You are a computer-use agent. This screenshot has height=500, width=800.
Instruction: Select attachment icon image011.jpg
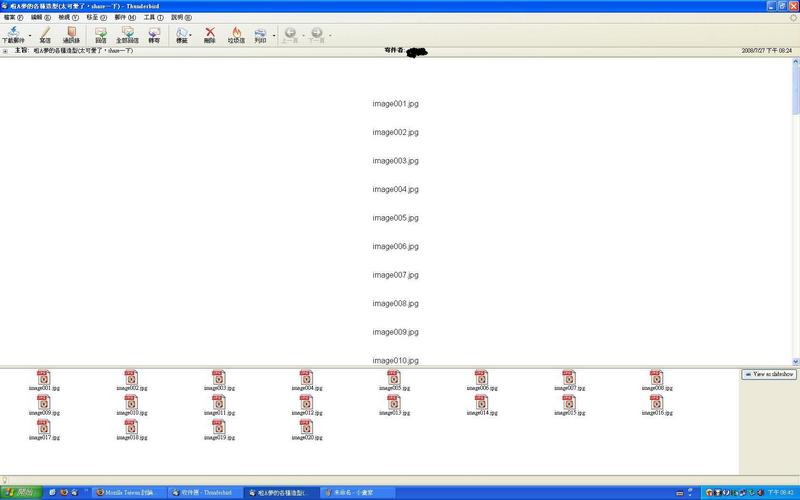tap(219, 402)
